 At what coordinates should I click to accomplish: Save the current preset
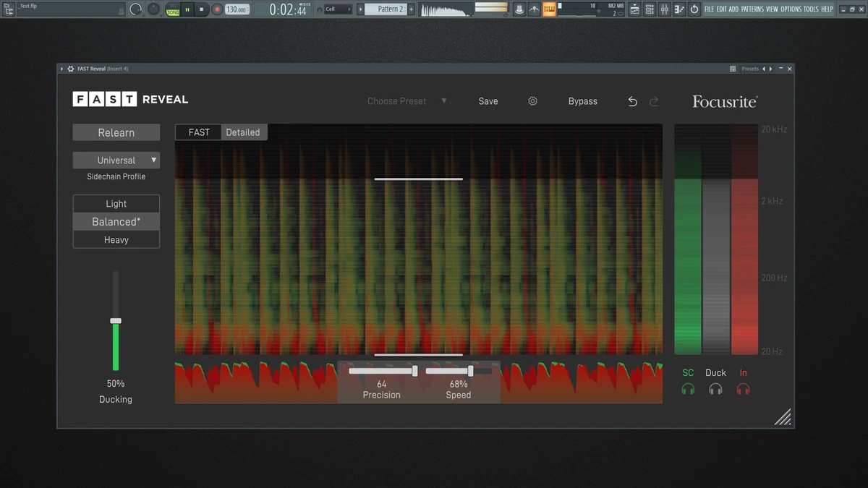pos(488,101)
